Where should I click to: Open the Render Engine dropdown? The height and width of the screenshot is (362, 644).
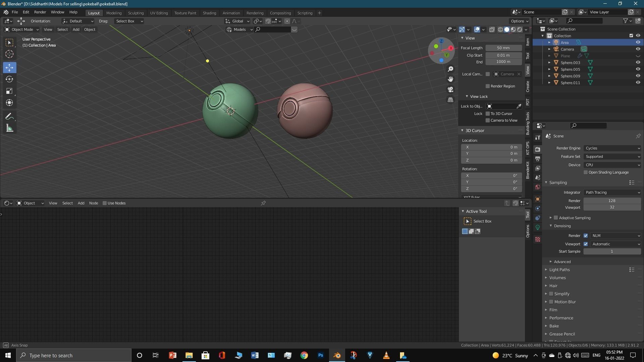coord(612,148)
